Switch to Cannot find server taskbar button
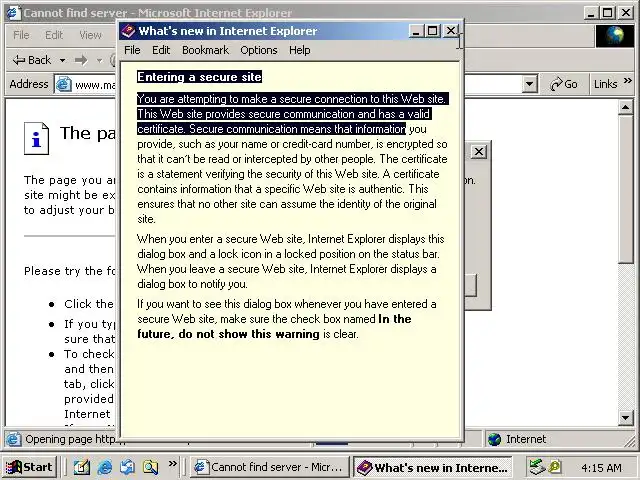The width and height of the screenshot is (640, 480). (x=269, y=467)
